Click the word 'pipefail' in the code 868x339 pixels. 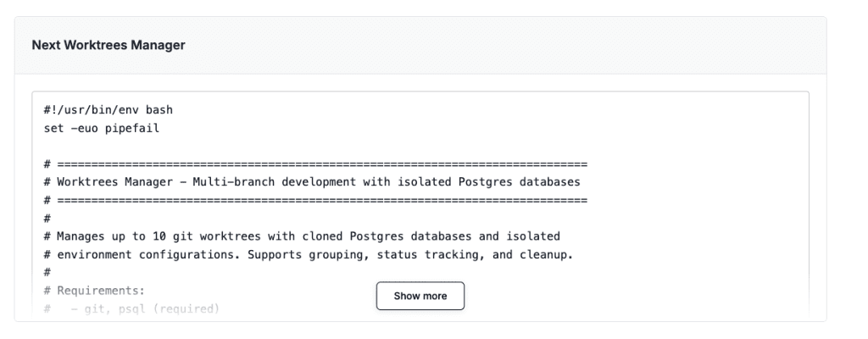click(x=131, y=128)
